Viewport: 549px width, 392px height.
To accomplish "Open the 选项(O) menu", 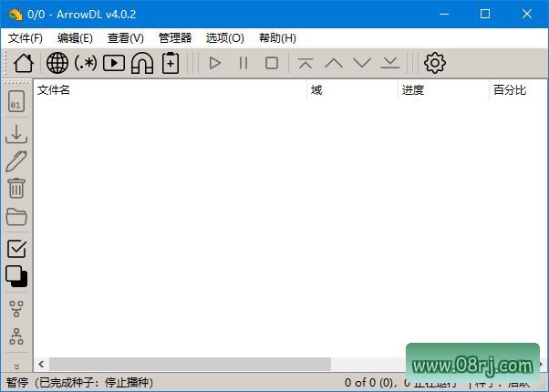I will [224, 38].
